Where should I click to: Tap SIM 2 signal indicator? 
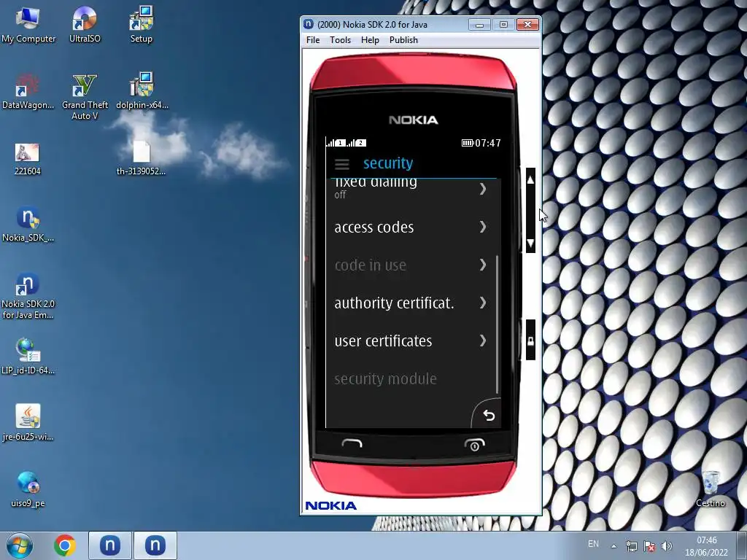click(356, 142)
